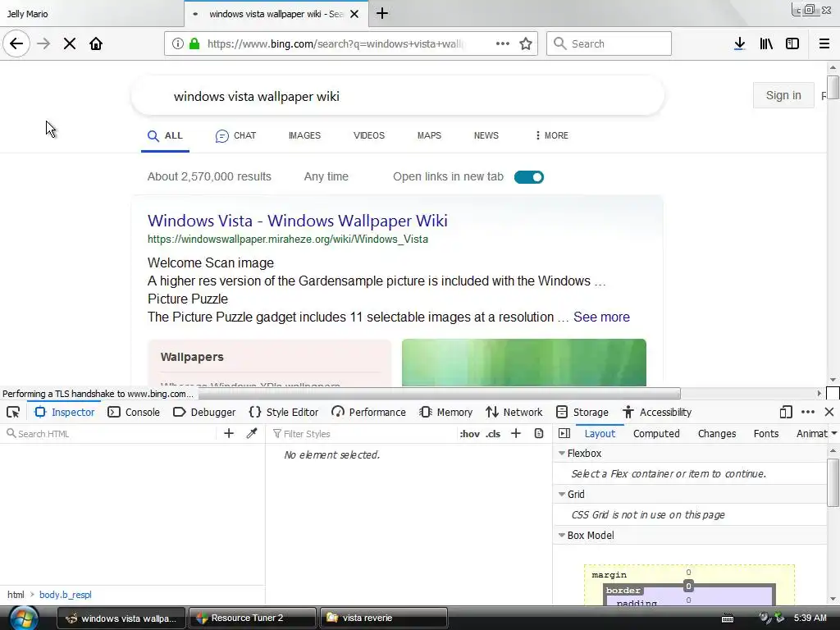Open the Fonts sidebar tab
Viewport: 840px width, 630px height.
(766, 433)
